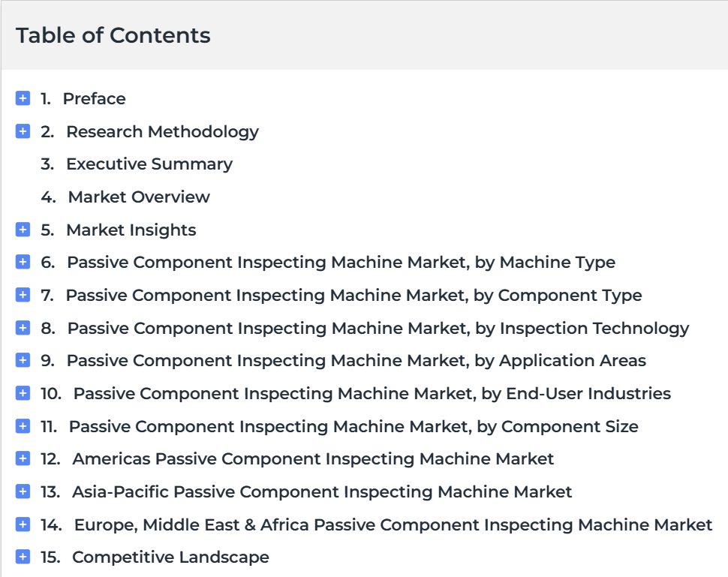Image resolution: width=728 pixels, height=577 pixels.
Task: Click plus icon next to by Component Type
Action: tap(23, 295)
